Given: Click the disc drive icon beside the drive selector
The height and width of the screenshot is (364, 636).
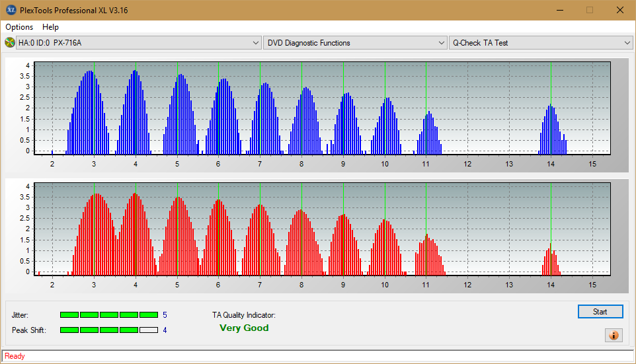Looking at the screenshot, I should (x=9, y=42).
